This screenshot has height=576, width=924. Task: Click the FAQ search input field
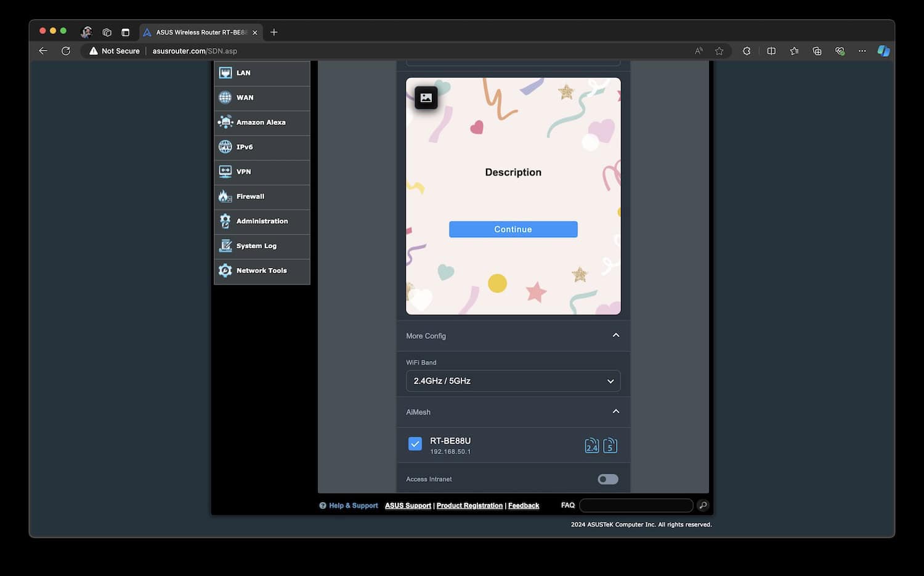(x=636, y=505)
